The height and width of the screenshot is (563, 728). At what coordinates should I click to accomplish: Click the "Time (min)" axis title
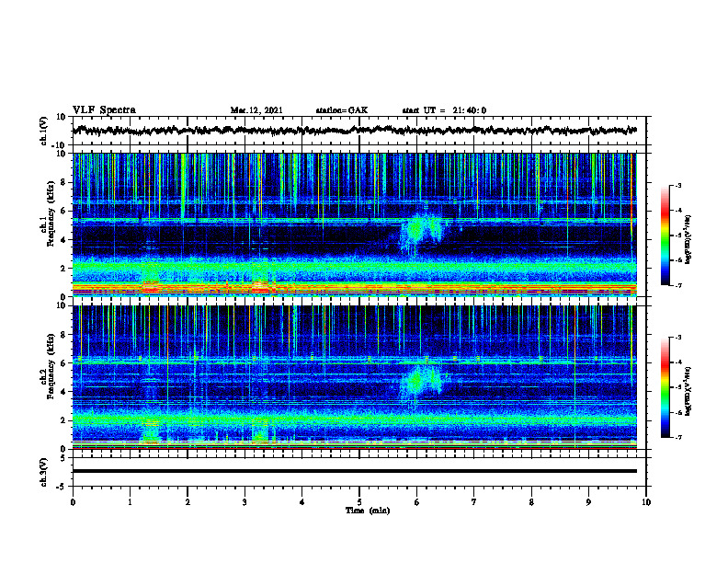click(368, 511)
